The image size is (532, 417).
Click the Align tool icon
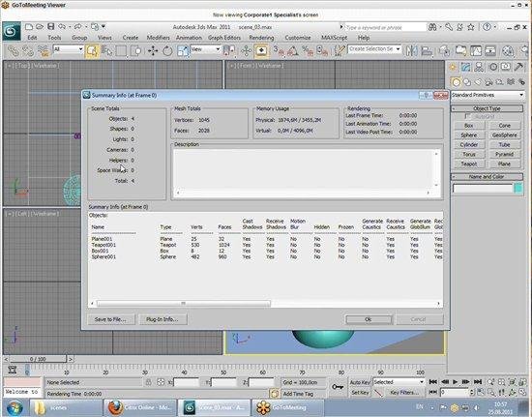[427, 51]
